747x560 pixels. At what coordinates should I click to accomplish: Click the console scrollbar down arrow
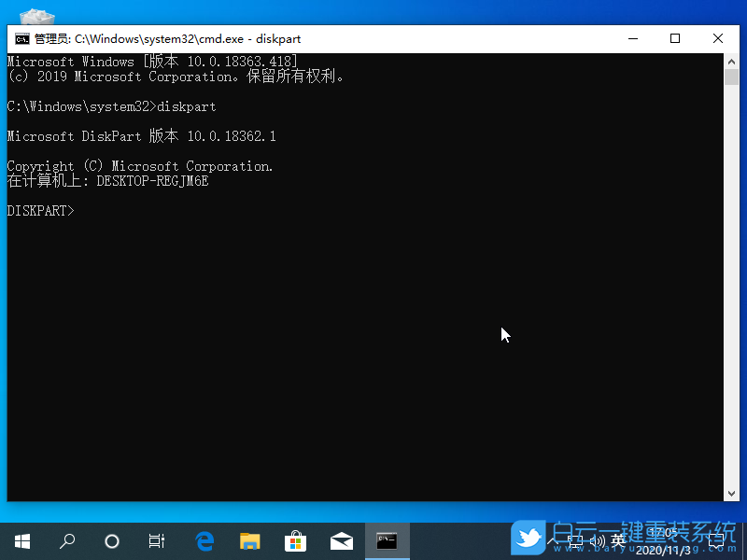[x=731, y=493]
